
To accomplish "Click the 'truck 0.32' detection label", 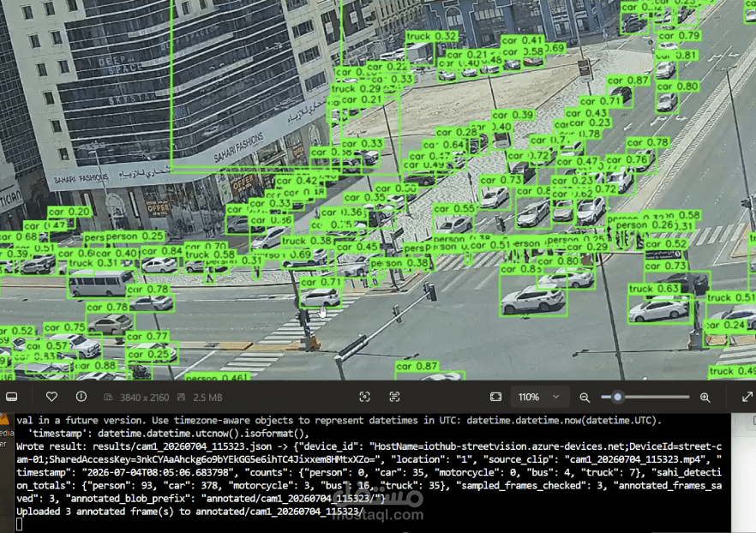I will coord(431,37).
